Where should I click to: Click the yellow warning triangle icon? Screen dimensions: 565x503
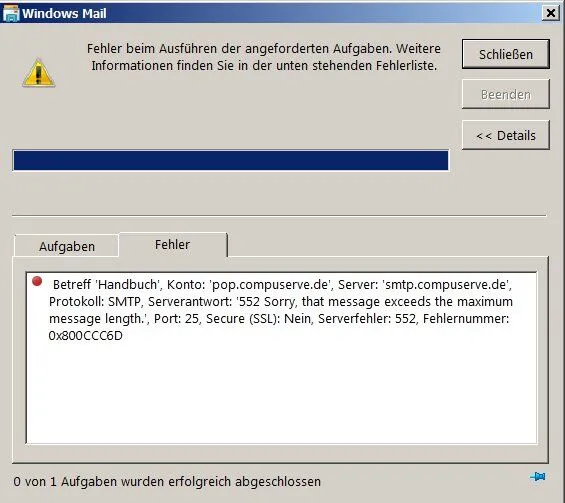39,73
